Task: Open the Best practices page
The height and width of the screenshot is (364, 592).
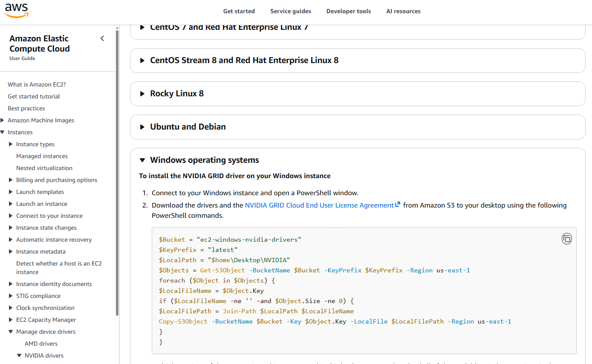Action: click(x=26, y=109)
